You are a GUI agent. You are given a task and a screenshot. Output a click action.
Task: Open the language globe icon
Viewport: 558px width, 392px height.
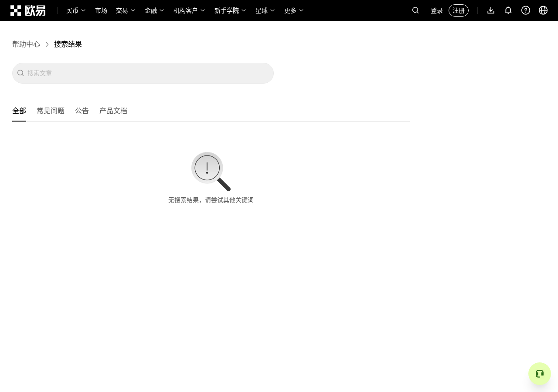pyautogui.click(x=543, y=10)
